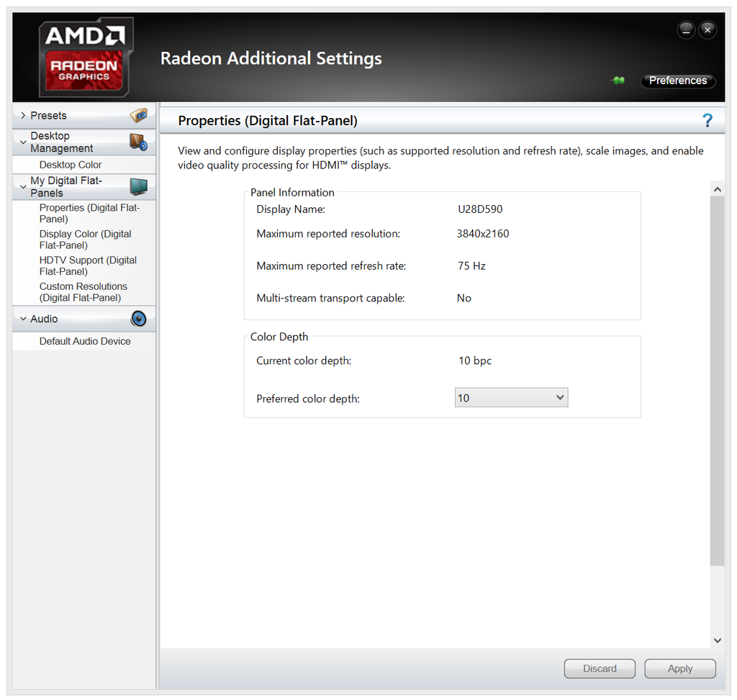
Task: Click the AMD Radeon Graphics logo
Action: coord(85,56)
